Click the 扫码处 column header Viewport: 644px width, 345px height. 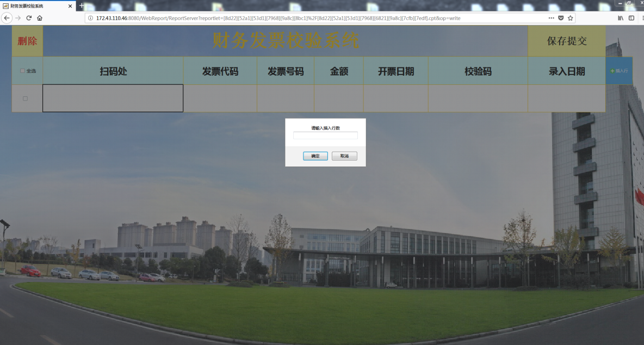point(113,71)
